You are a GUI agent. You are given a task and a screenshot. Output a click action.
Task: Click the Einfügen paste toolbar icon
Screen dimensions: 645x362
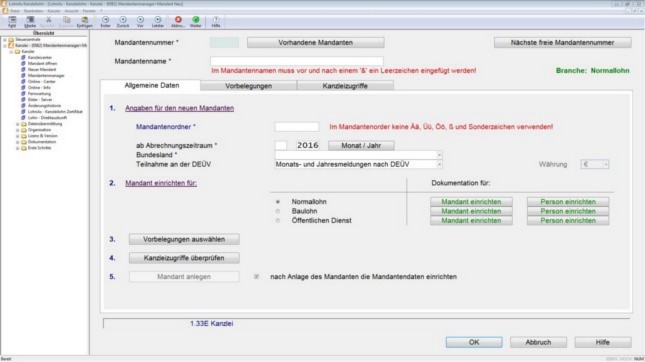tap(84, 20)
